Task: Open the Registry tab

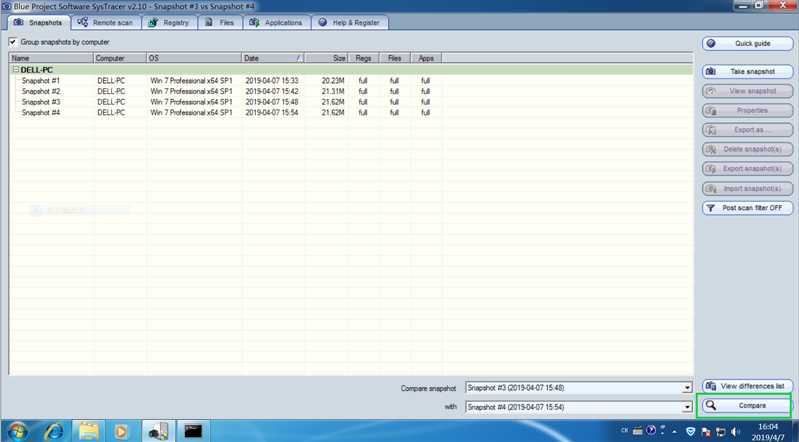Action: click(x=169, y=22)
